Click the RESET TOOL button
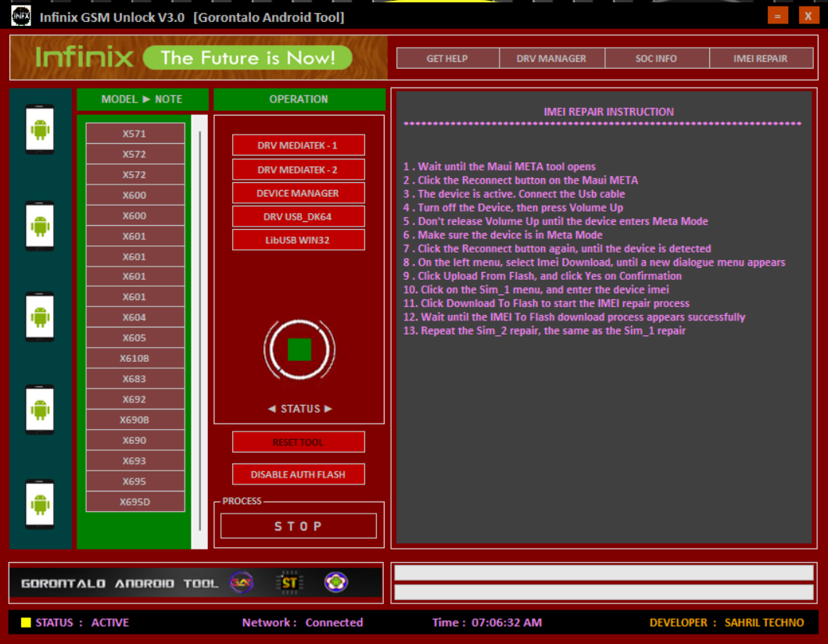This screenshot has width=828, height=644. pyautogui.click(x=299, y=442)
